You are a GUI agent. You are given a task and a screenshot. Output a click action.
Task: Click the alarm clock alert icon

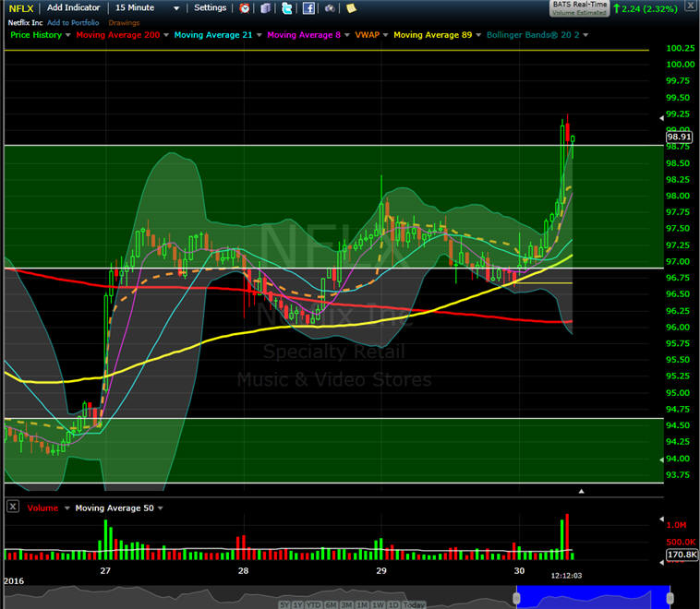pyautogui.click(x=245, y=8)
